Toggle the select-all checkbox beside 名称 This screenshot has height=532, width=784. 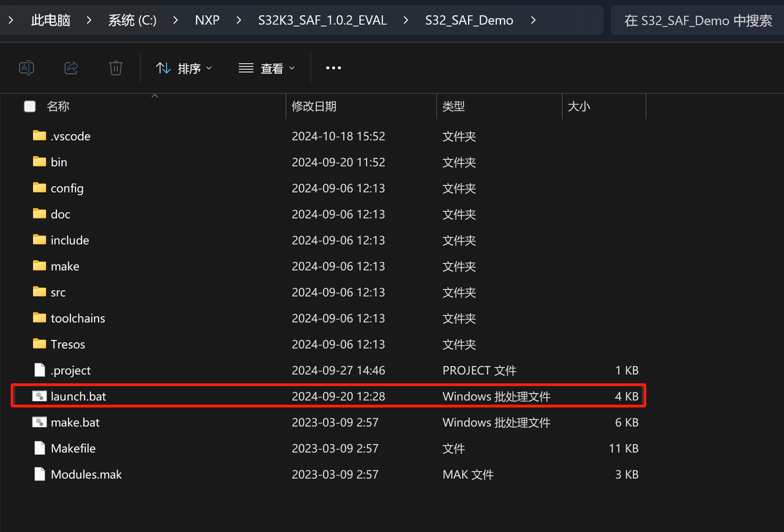click(x=29, y=107)
